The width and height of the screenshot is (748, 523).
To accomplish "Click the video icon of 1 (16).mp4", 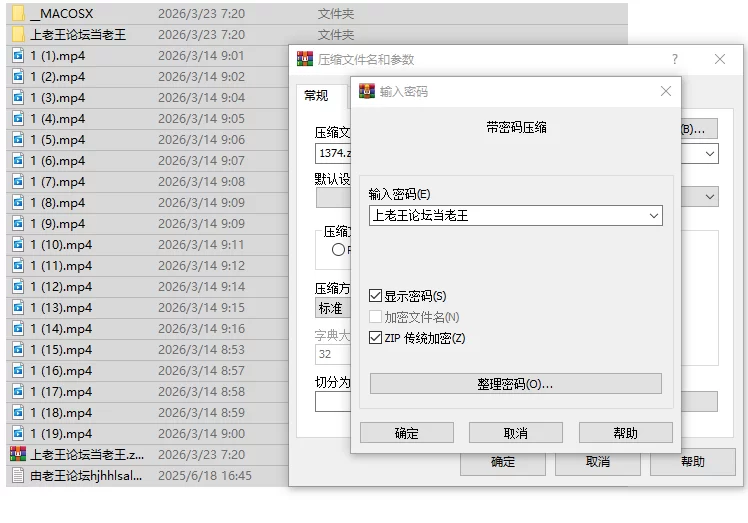I will point(18,370).
